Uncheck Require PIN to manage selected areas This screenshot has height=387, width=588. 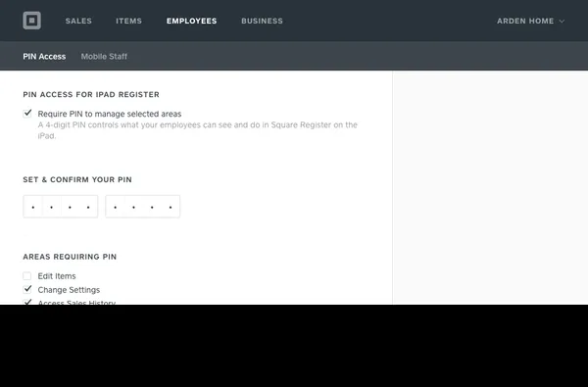27,114
